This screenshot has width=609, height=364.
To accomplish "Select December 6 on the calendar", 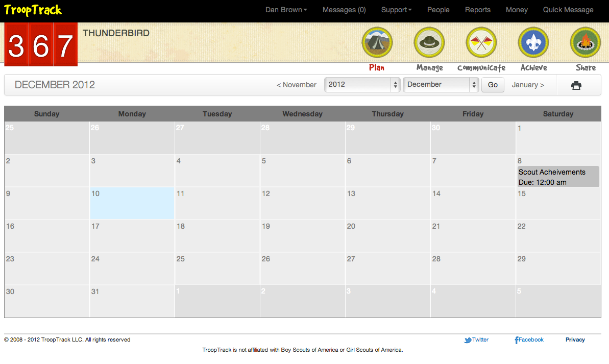I will 387,171.
